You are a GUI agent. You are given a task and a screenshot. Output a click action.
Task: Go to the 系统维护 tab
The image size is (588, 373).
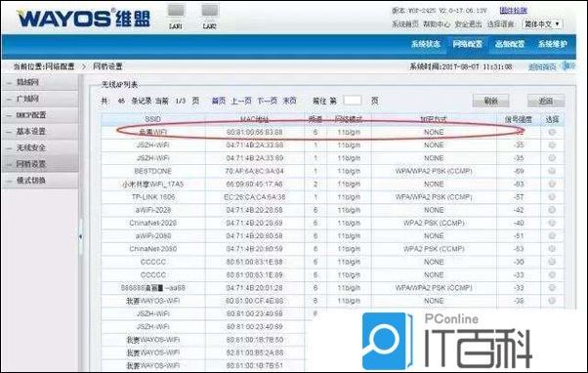(x=552, y=44)
